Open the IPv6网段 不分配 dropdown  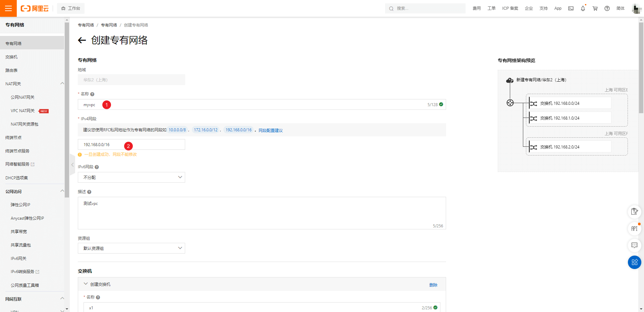point(131,177)
